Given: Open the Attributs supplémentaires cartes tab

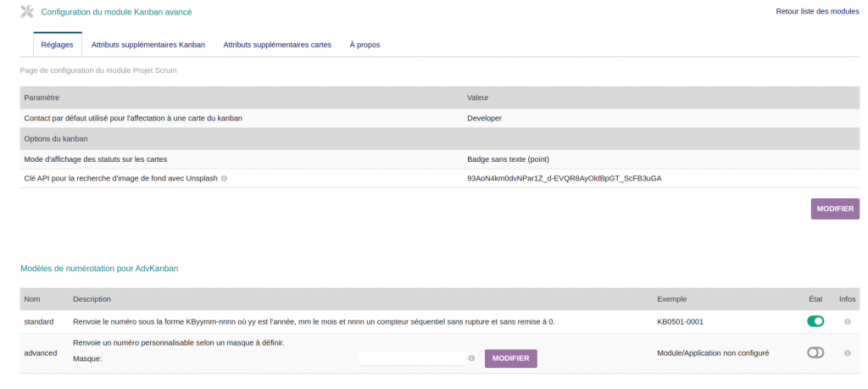Looking at the screenshot, I should [277, 45].
